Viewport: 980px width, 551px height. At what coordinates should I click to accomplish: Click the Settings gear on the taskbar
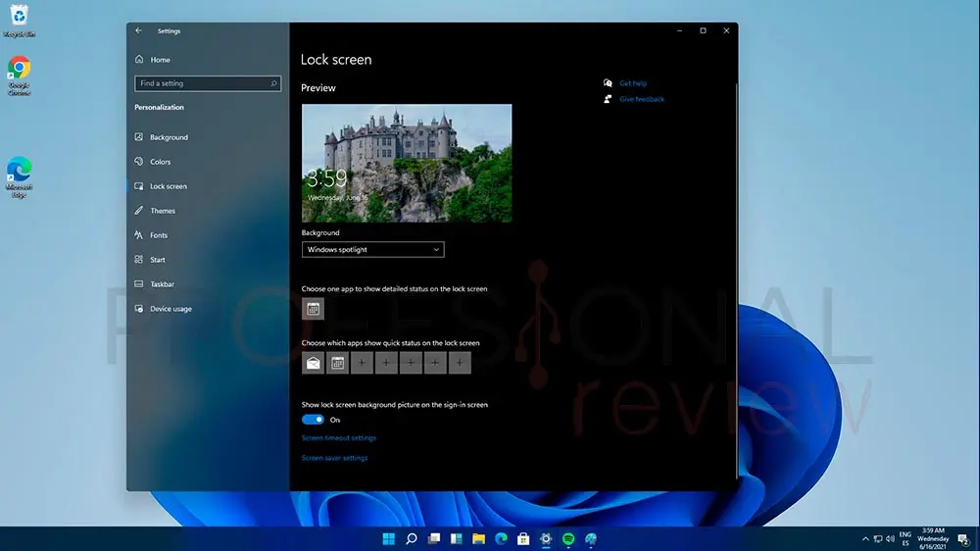(546, 538)
